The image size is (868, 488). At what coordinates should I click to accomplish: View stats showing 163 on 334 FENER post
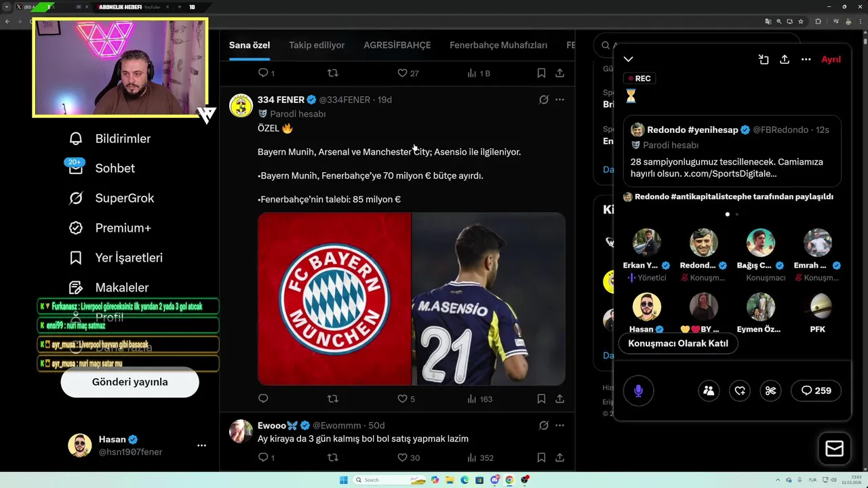(x=479, y=399)
